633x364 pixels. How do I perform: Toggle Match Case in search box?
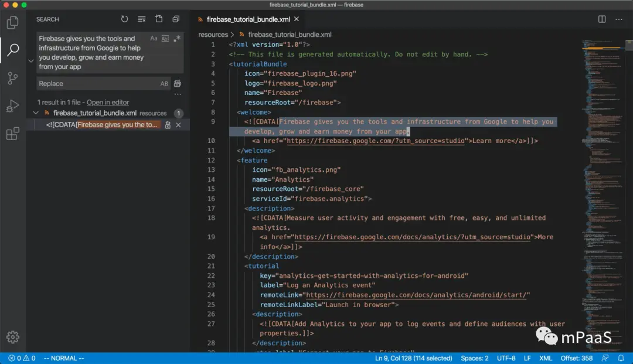[154, 39]
